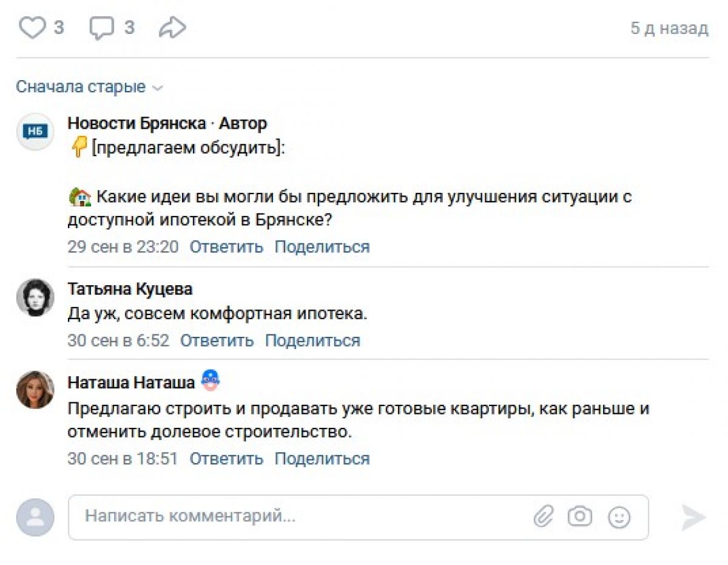Viewport: 728px width, 565px height.
Task: Open the Новости Брянска author name link
Action: (136, 123)
